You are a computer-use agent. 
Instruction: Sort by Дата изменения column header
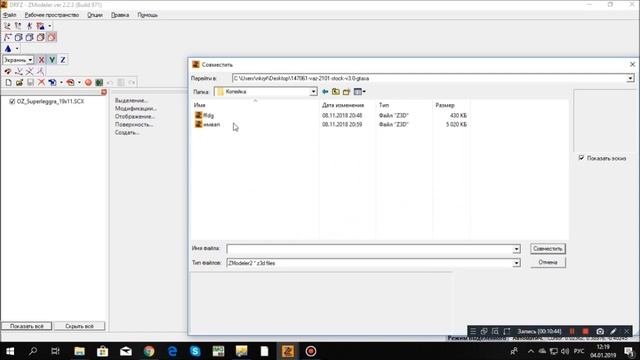pyautogui.click(x=343, y=105)
